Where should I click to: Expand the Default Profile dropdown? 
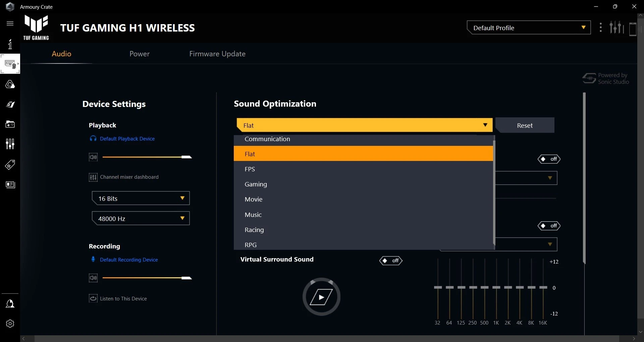click(x=529, y=28)
